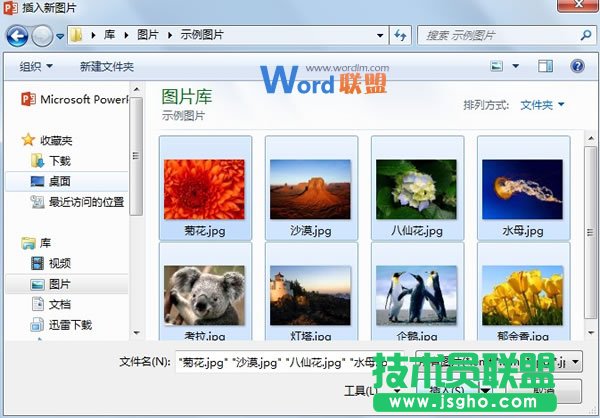Image resolution: width=600 pixels, height=418 pixels.
Task: Select the 库 breadcrumb in the address bar
Action: [109, 35]
